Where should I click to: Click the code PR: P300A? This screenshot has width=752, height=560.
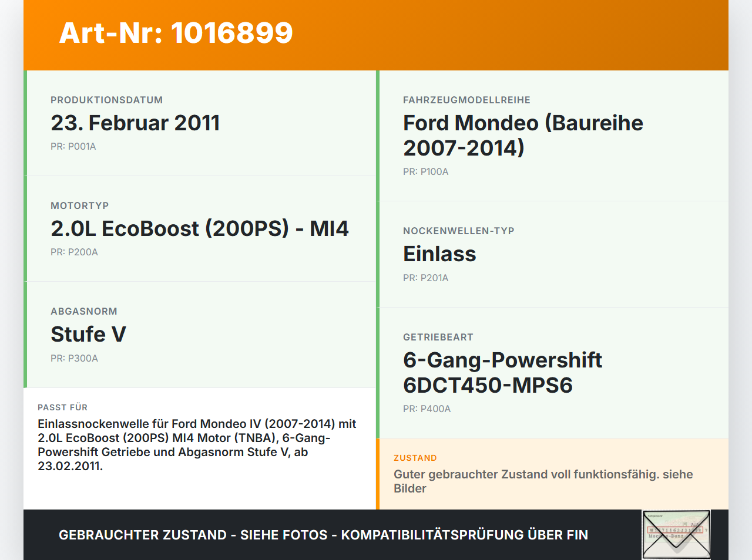pos(74,358)
